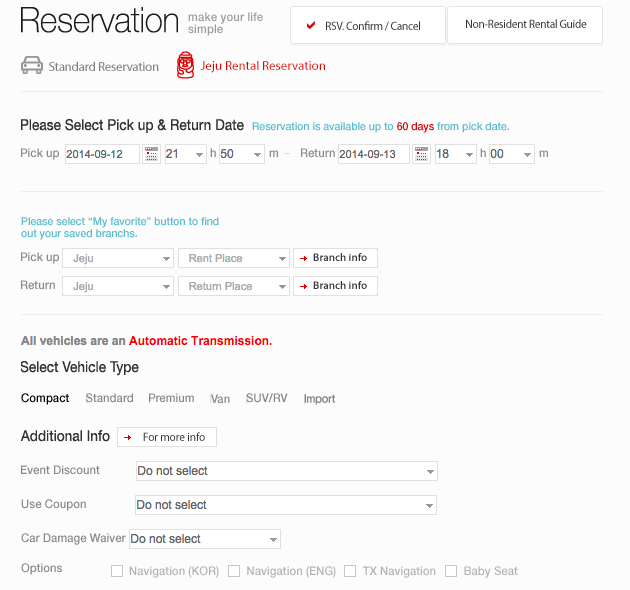The width and height of the screenshot is (630, 590).
Task: Expand the Pick up region dropdown set to Jeju
Action: click(118, 258)
